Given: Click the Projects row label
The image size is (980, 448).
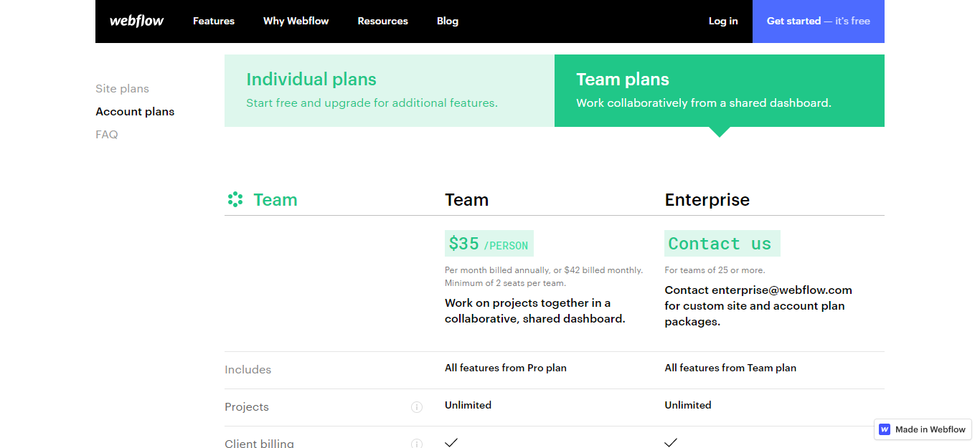Looking at the screenshot, I should tap(247, 407).
